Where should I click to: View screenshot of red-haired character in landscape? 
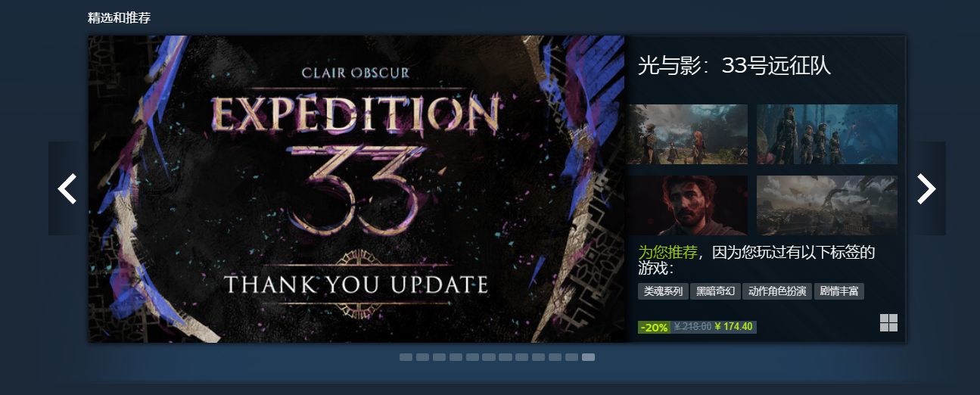687,134
